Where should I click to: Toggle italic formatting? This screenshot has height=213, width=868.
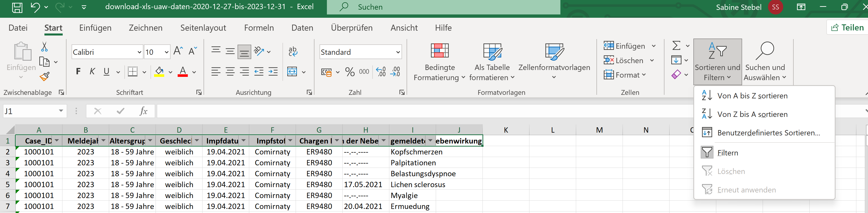92,71
